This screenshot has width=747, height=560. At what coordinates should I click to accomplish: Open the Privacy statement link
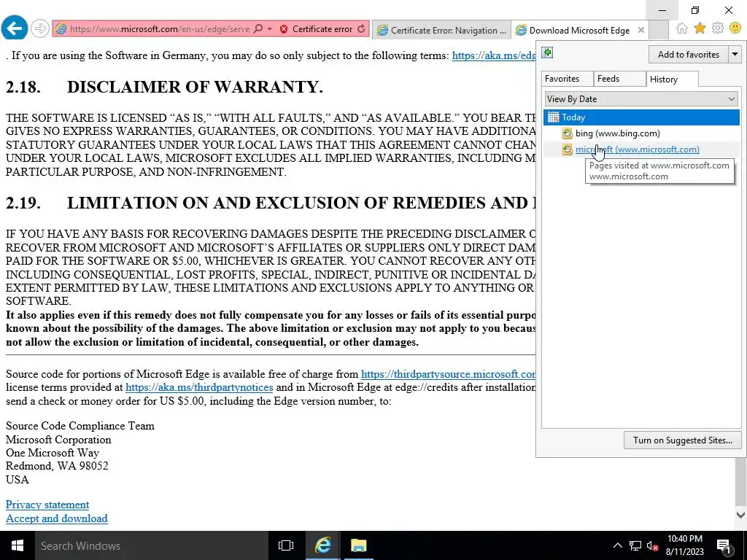coord(47,505)
